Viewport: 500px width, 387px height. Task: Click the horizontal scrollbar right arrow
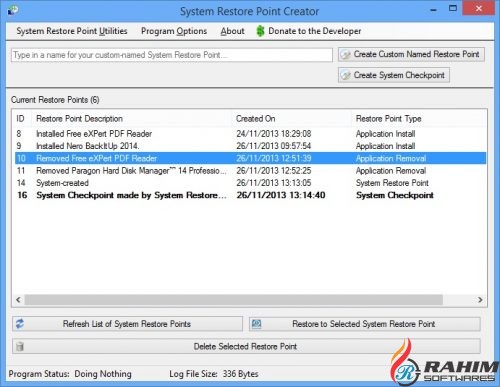pyautogui.click(x=480, y=300)
